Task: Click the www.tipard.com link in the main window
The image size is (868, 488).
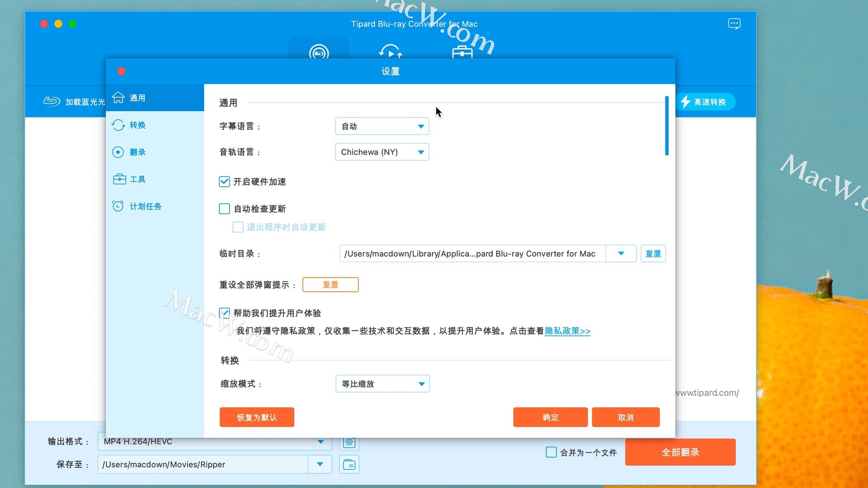Action: coord(707,393)
